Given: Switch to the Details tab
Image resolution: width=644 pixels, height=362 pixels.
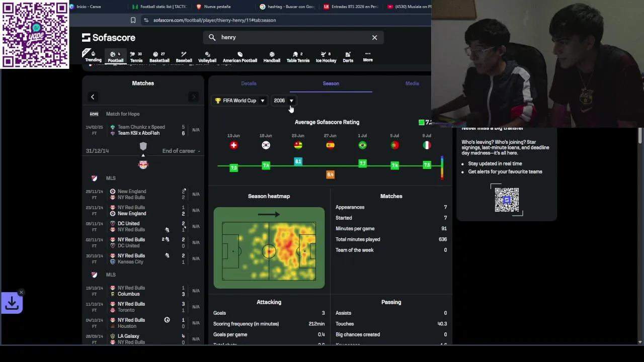Looking at the screenshot, I should click(249, 83).
